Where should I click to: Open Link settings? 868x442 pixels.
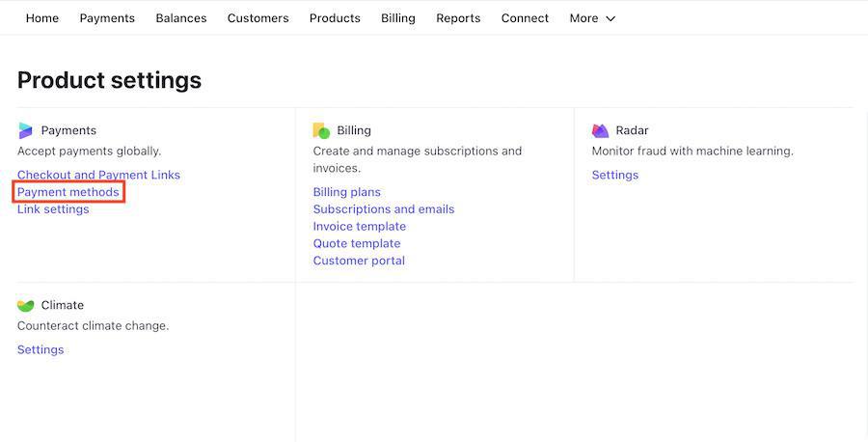(53, 209)
